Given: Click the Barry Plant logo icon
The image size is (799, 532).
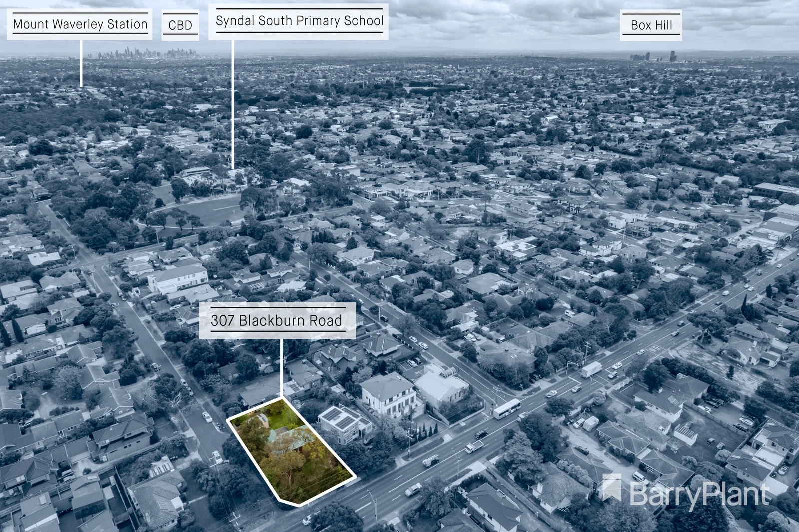Looking at the screenshot, I should coord(612,488).
